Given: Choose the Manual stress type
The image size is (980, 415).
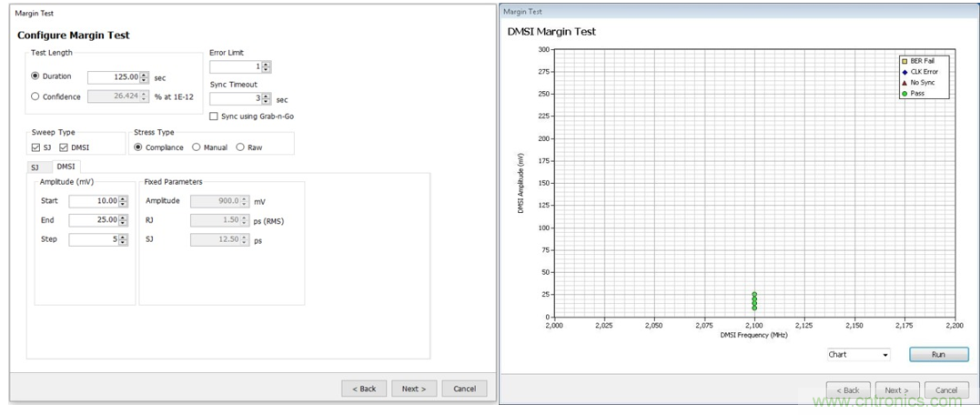Looking at the screenshot, I should (x=197, y=147).
